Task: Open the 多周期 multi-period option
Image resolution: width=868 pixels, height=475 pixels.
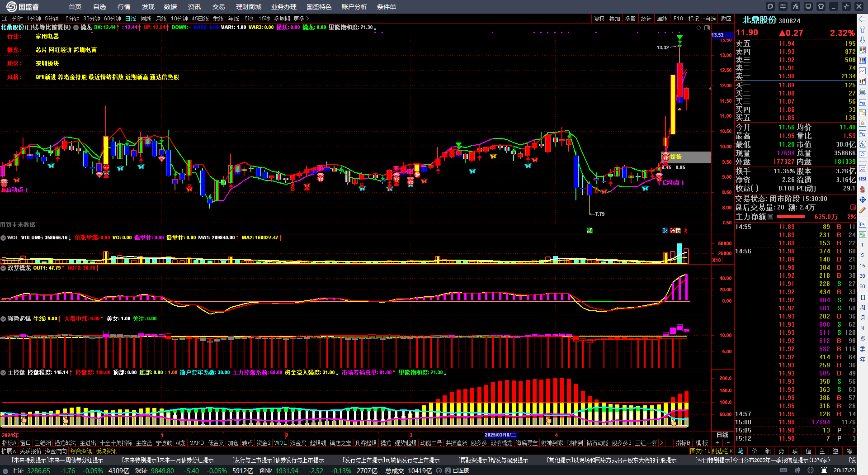Action: (x=282, y=19)
